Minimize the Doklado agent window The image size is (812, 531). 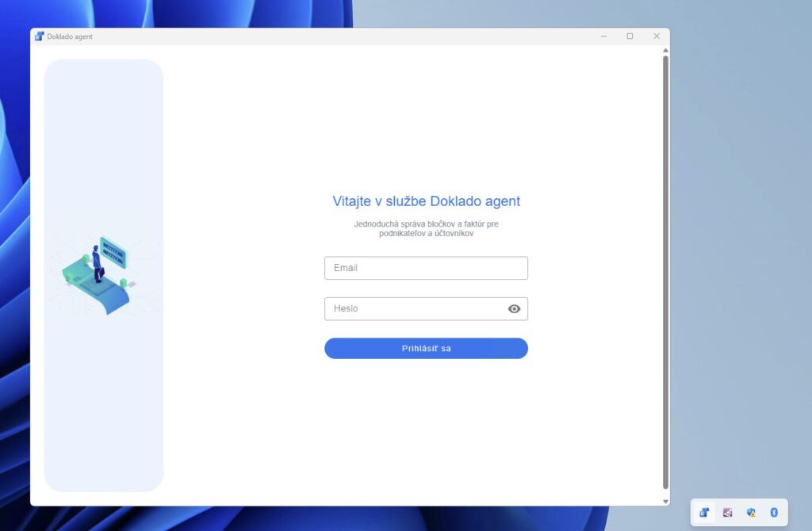tap(603, 36)
